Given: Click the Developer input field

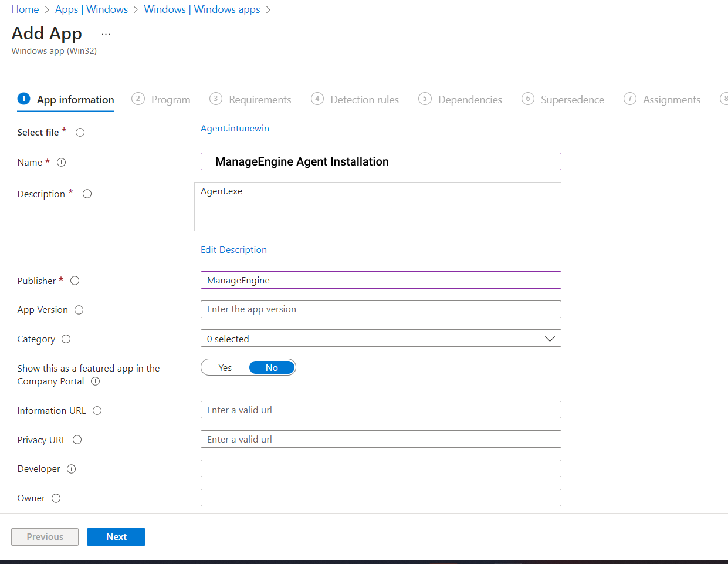Looking at the screenshot, I should coord(381,468).
